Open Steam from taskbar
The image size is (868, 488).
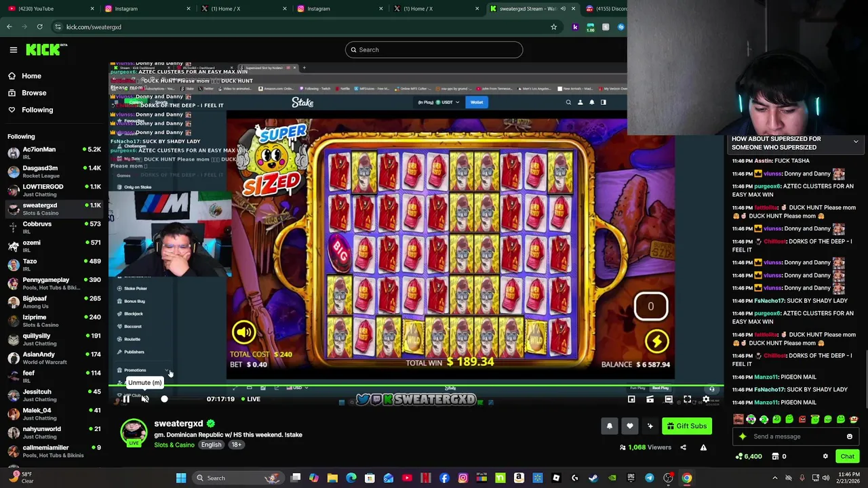pos(593,479)
